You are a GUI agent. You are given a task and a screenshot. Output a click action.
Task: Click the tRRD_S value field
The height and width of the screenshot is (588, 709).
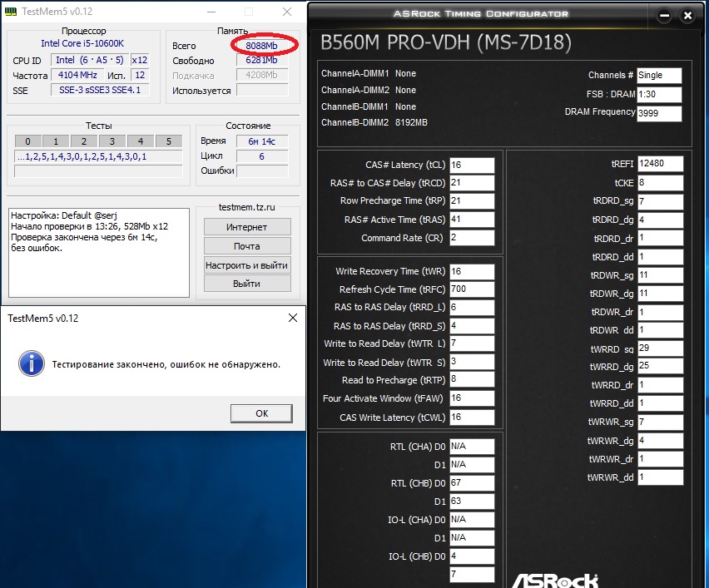pos(472,326)
